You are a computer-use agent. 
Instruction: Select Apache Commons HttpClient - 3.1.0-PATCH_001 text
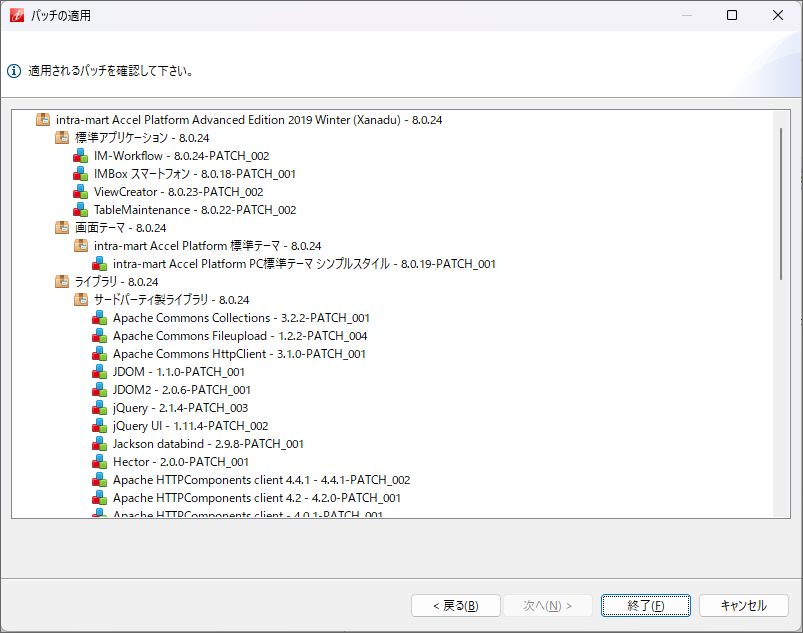[239, 354]
